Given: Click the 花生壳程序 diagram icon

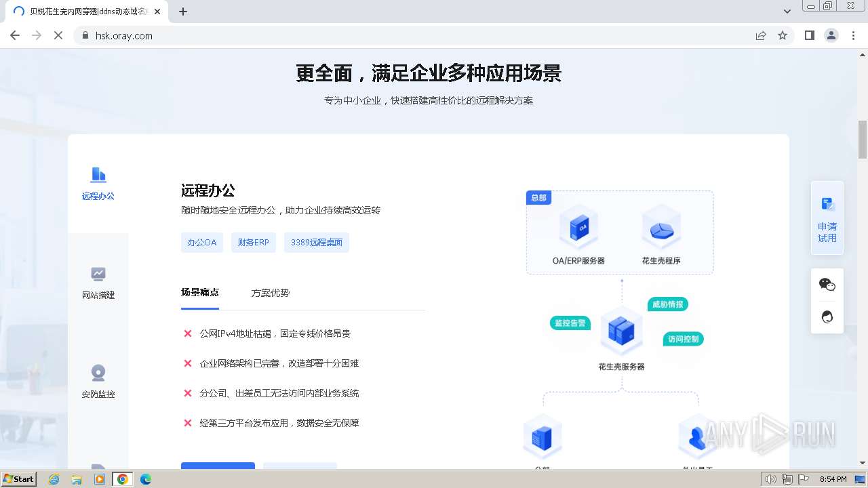Looking at the screenshot, I should (x=661, y=227).
